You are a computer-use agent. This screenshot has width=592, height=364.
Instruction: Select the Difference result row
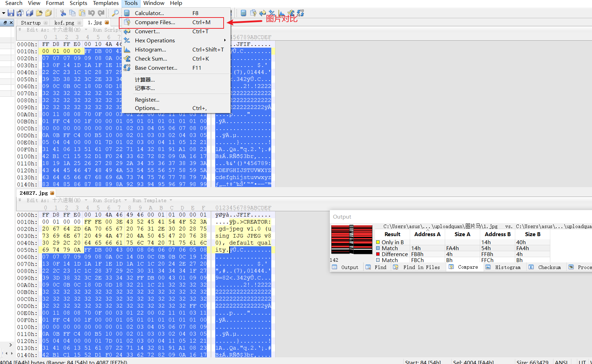pos(462,254)
